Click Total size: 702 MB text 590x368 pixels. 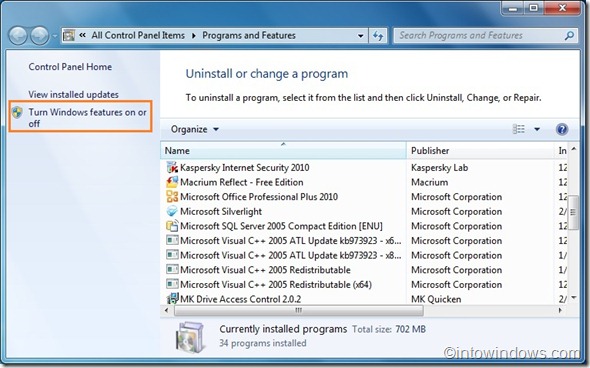(389, 329)
